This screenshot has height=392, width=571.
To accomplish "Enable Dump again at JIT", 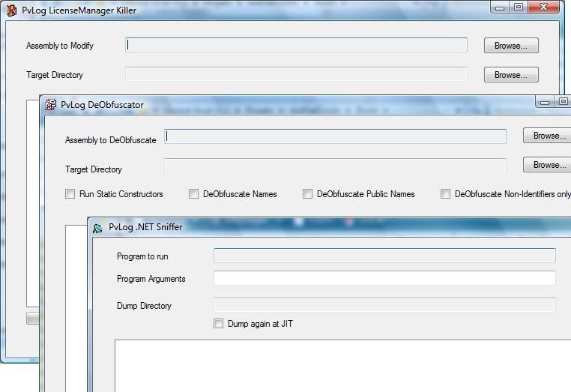I will (219, 324).
